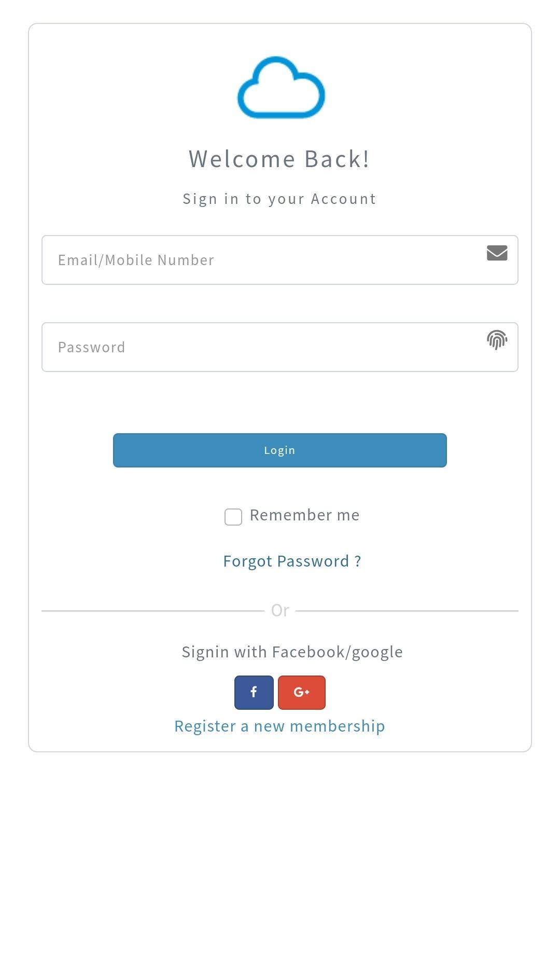560x964 pixels.
Task: Tick the Remember me checkbox
Action: [x=233, y=517]
